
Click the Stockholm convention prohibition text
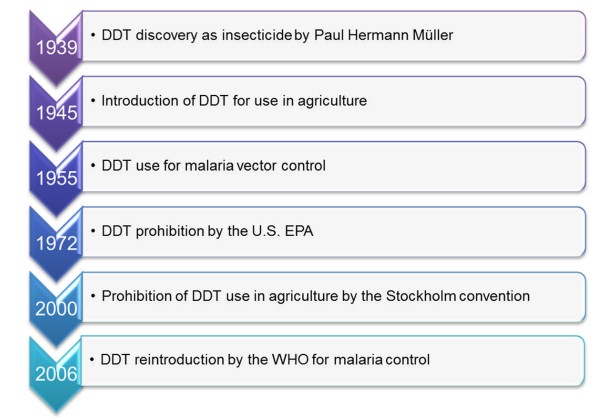(316, 296)
